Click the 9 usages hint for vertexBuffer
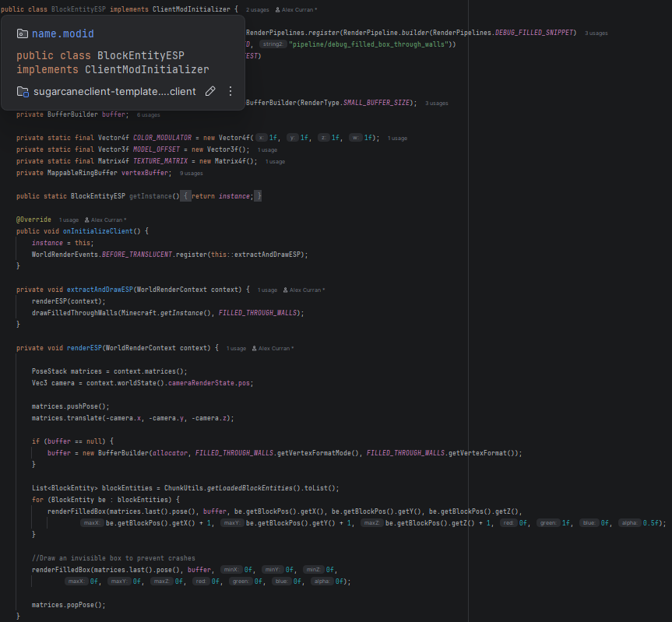672x622 pixels. tap(191, 173)
